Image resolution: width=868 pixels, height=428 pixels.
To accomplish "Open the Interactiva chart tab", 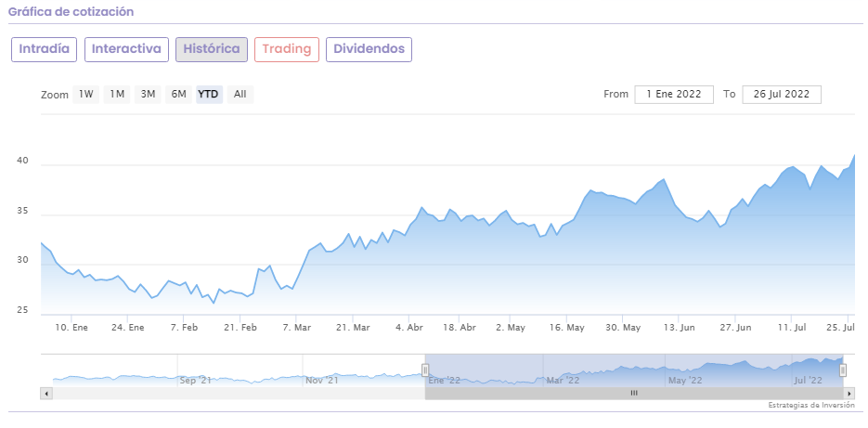I will click(126, 49).
